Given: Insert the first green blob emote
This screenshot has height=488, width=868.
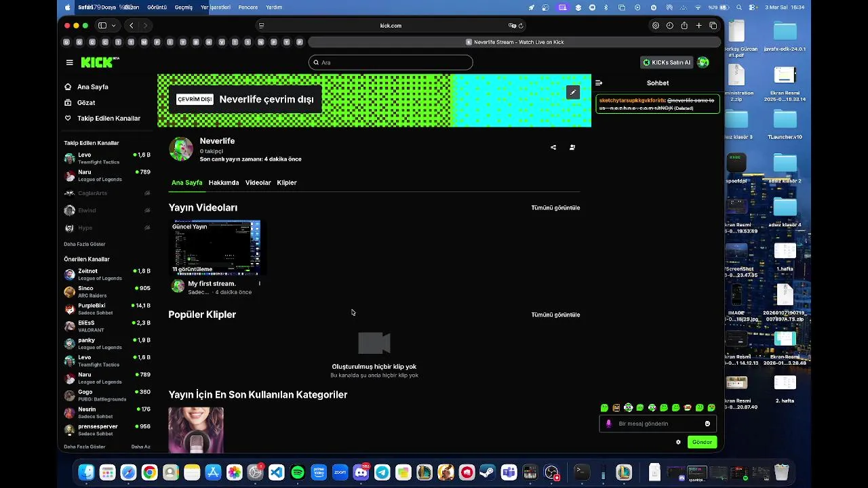Looking at the screenshot, I should 604,408.
